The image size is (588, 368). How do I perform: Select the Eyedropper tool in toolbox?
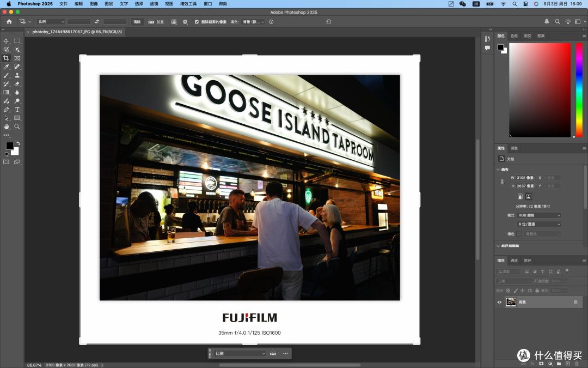pyautogui.click(x=7, y=67)
